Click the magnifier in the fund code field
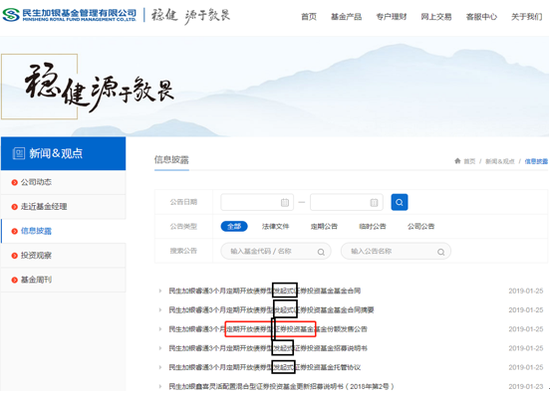Screen dimensions: 550x396 [x=321, y=252]
